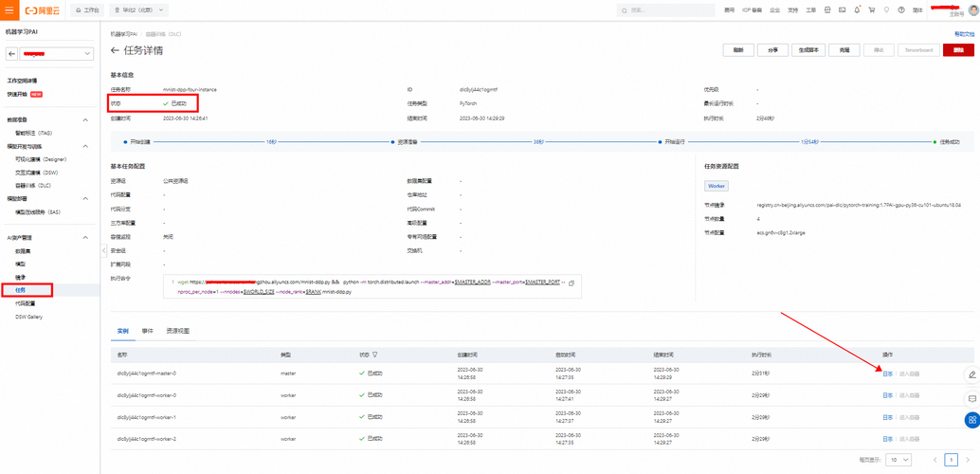This screenshot has width=980, height=474.
Task: Collapse the 数据准备 sidebar section
Action: (x=85, y=119)
